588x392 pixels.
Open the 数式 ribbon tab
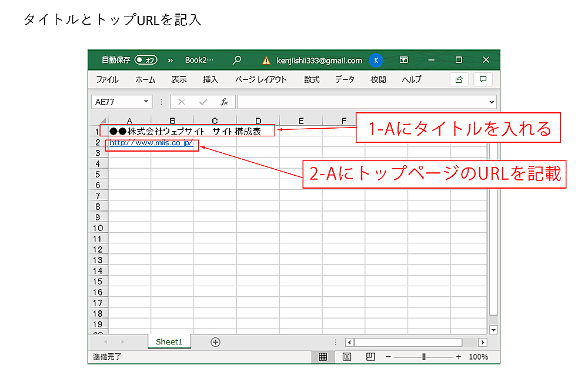pos(312,79)
